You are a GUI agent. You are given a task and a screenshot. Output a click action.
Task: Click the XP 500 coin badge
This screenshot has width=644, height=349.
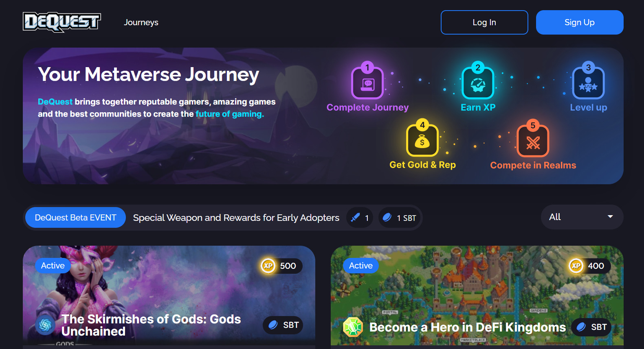point(281,266)
